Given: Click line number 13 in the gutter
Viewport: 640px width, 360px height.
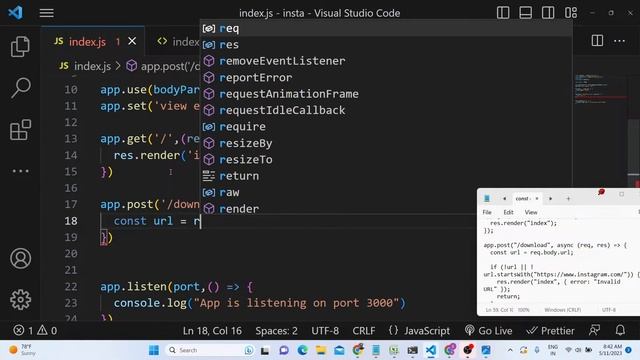Looking at the screenshot, I should click(x=71, y=139).
